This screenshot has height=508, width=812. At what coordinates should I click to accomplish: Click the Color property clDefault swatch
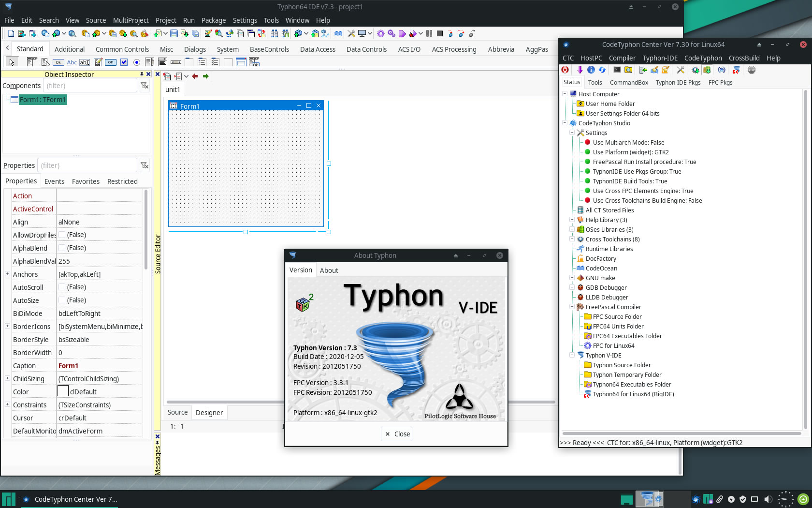63,391
